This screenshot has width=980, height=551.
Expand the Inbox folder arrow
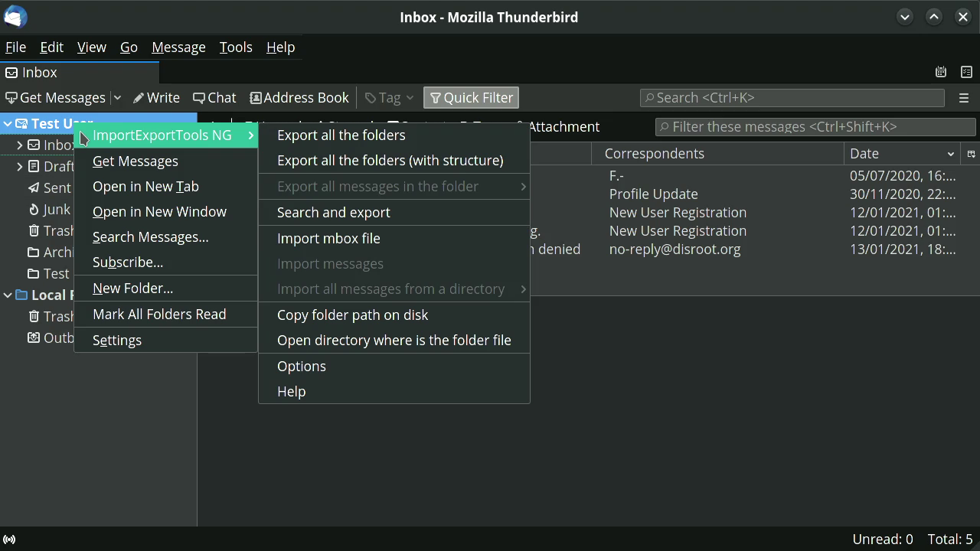[20, 145]
